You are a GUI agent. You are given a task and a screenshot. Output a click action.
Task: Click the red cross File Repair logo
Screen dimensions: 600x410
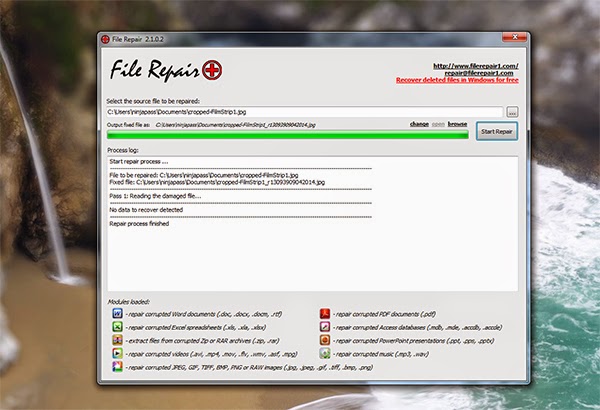[x=212, y=70]
